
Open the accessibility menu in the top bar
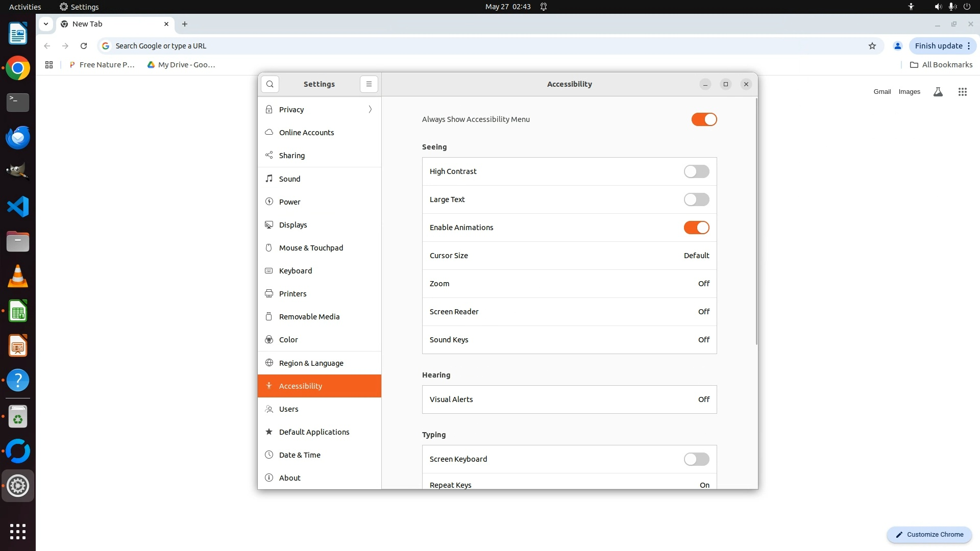[911, 7]
